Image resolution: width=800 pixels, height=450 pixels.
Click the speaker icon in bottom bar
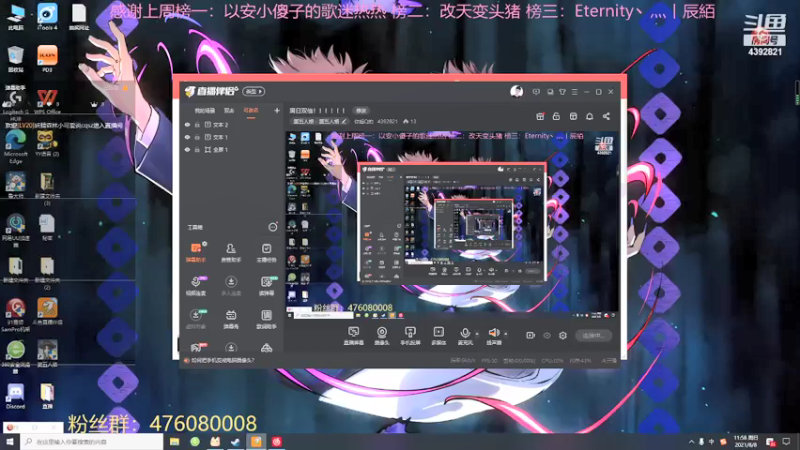tap(493, 333)
